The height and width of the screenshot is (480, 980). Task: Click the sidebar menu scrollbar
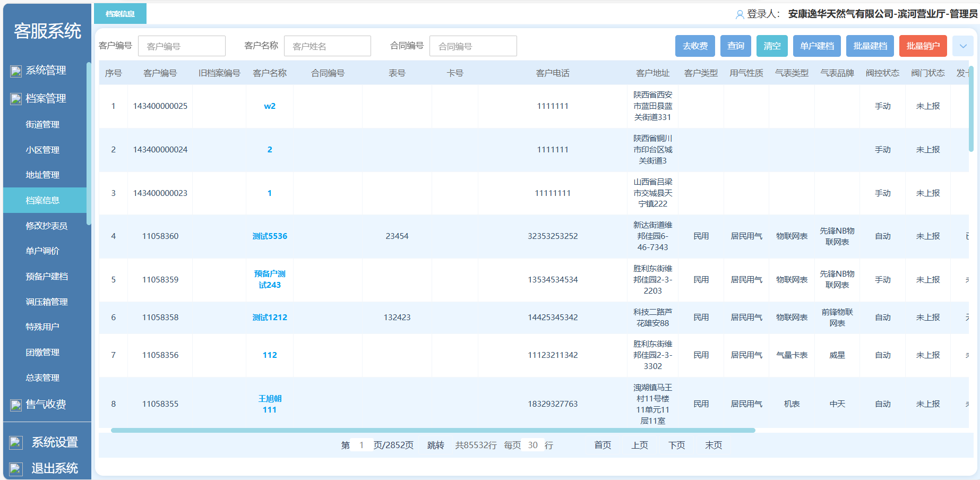pyautogui.click(x=89, y=143)
